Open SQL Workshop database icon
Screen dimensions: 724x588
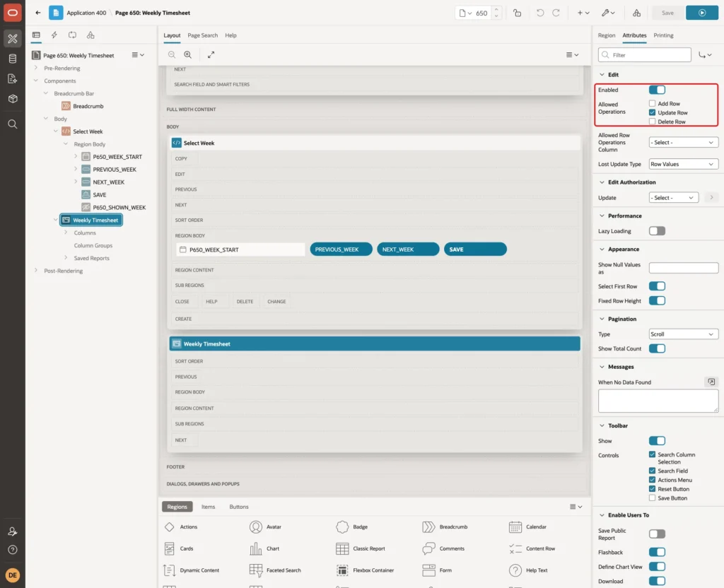13,59
